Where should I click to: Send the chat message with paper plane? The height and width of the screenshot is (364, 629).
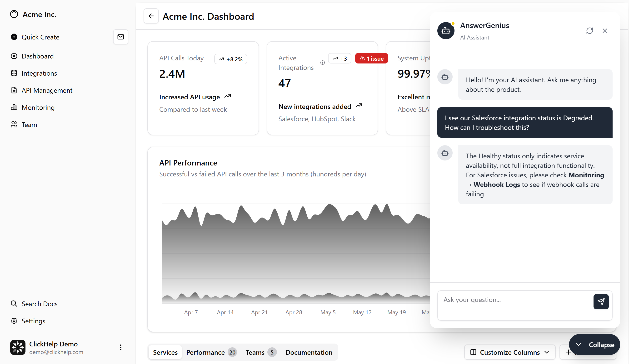(601, 302)
